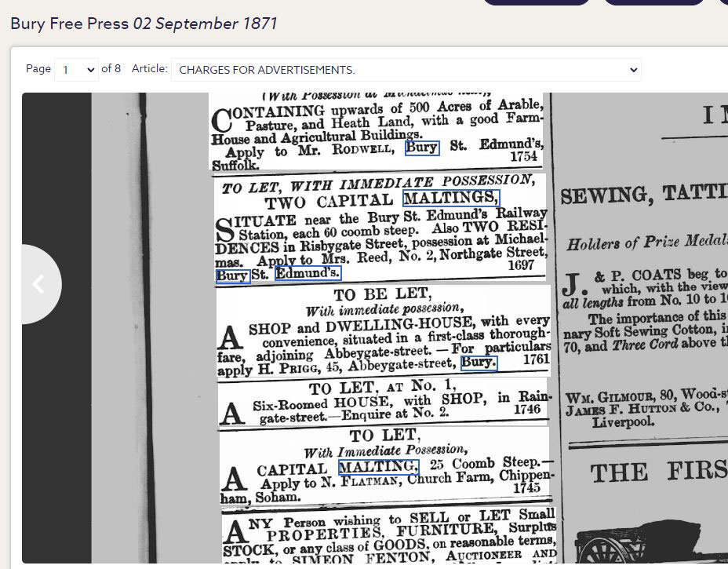Screen dimensions: 728x569
Task: Select highlighted "Edmund's." in Mrs. Reed advertisement
Action: [308, 274]
